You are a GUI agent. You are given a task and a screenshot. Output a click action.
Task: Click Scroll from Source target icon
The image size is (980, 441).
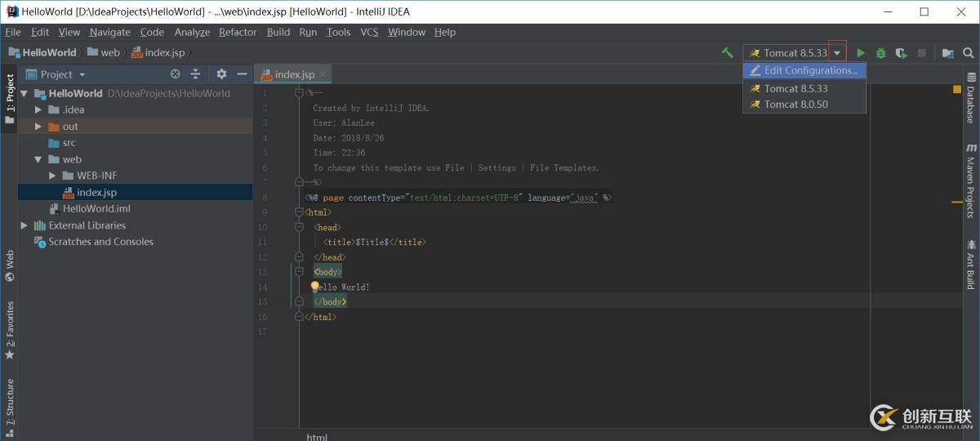tap(175, 73)
